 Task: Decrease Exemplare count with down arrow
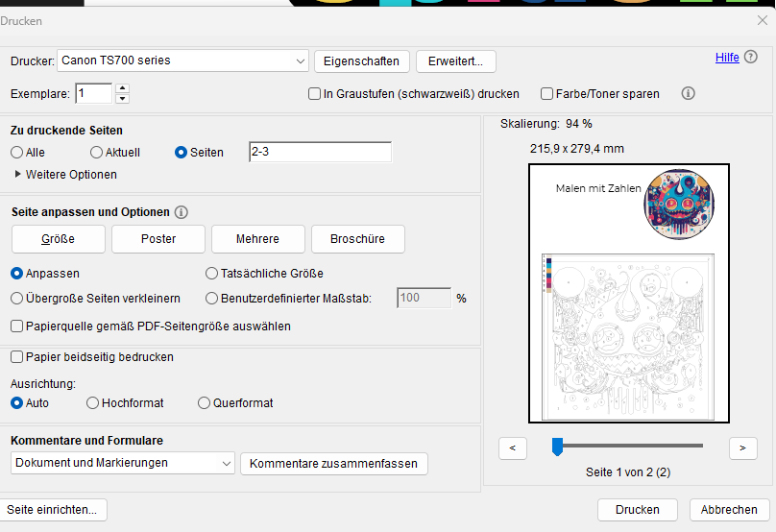coord(122,99)
